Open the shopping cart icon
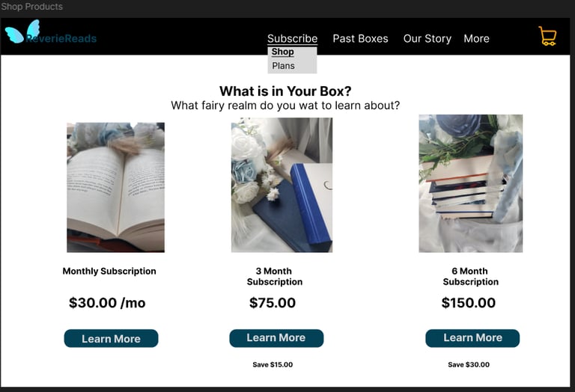Image resolution: width=575 pixels, height=392 pixels. (547, 36)
